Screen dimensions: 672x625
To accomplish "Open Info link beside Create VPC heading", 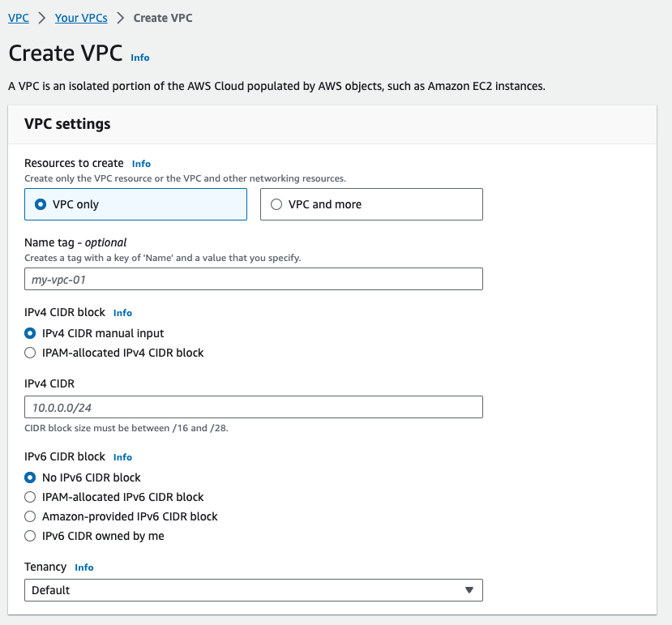I will (x=140, y=58).
